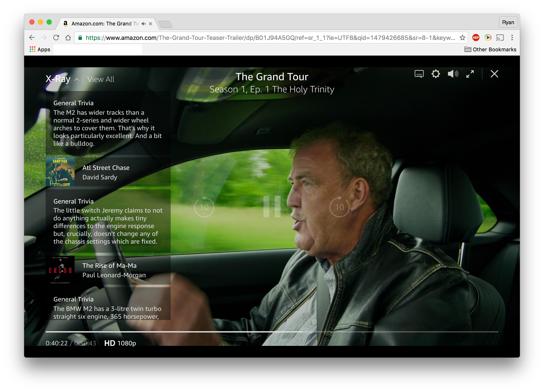Click the address bar URL
Viewport: 544px width, 392px height.
[270, 38]
